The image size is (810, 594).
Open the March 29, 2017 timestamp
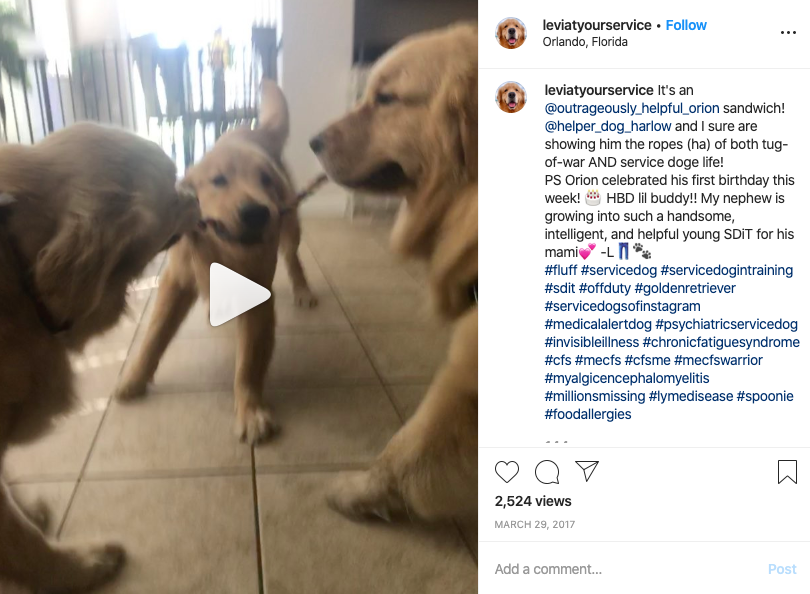[x=535, y=524]
